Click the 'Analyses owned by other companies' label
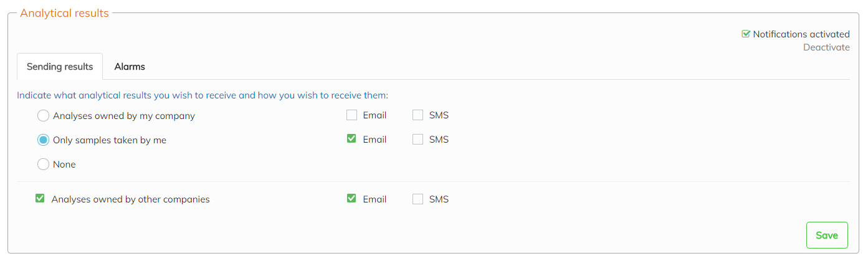This screenshot has width=868, height=261. pos(131,200)
